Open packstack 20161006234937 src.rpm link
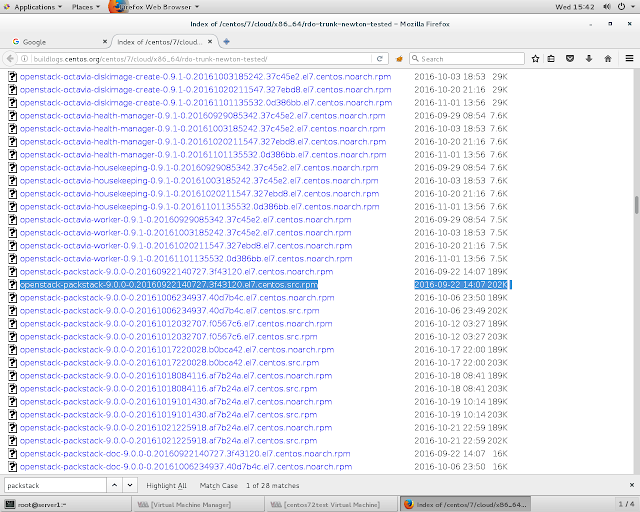The image size is (640, 512). pos(169,311)
